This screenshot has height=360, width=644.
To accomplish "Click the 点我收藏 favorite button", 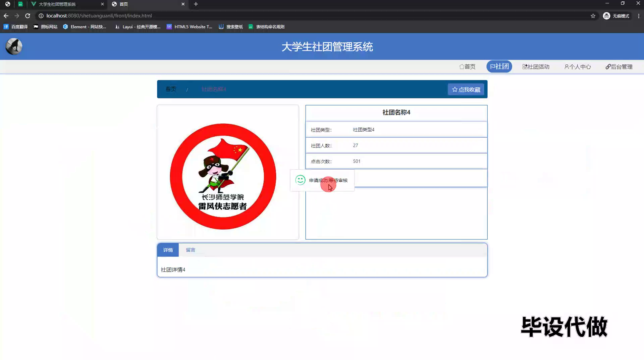I will (466, 89).
